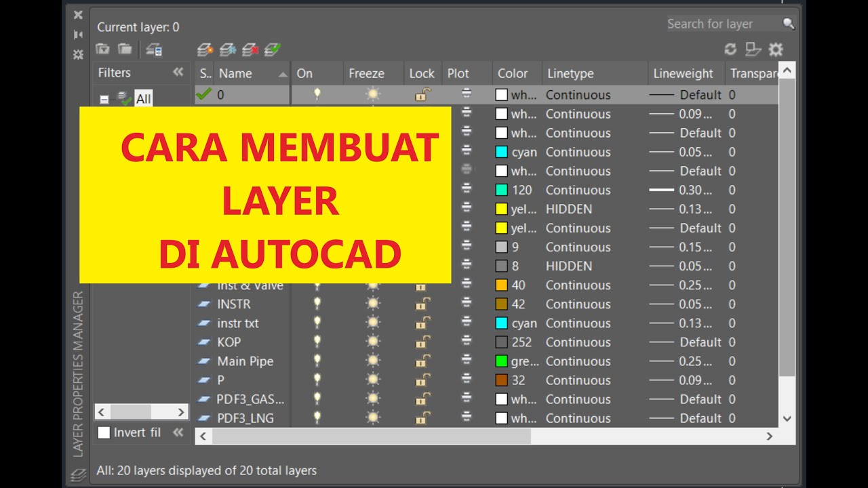Check the Invert filter checkbox

[x=104, y=432]
